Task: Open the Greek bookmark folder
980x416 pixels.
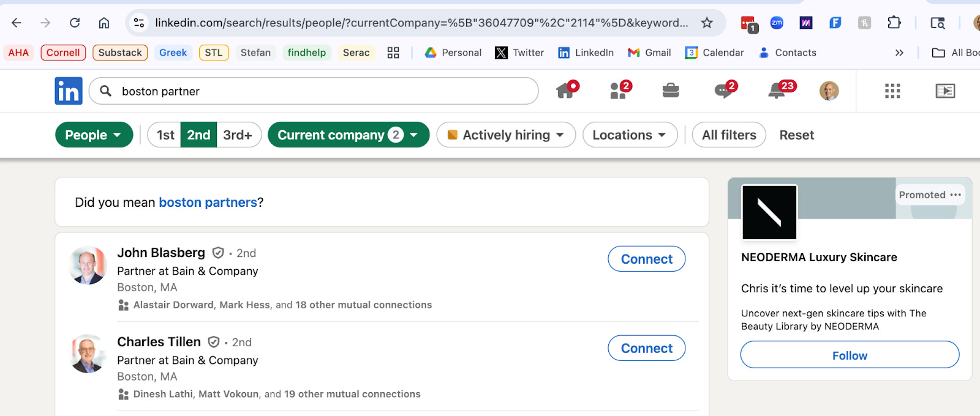Action: point(173,53)
